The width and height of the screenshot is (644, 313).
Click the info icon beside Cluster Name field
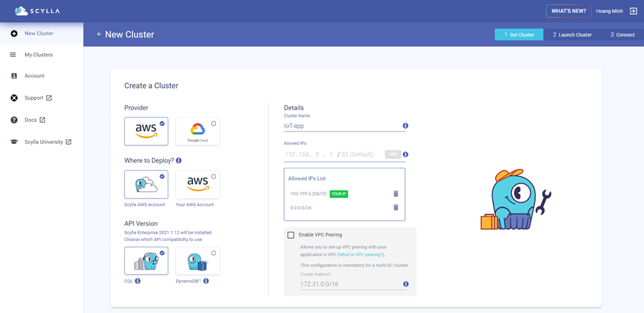pos(406,125)
